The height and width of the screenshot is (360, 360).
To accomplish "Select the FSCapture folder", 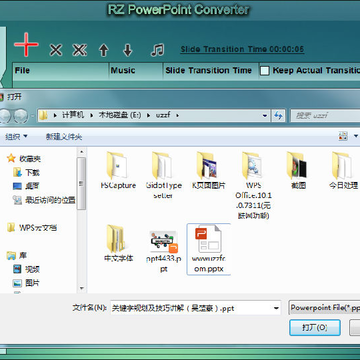I will [x=118, y=170].
